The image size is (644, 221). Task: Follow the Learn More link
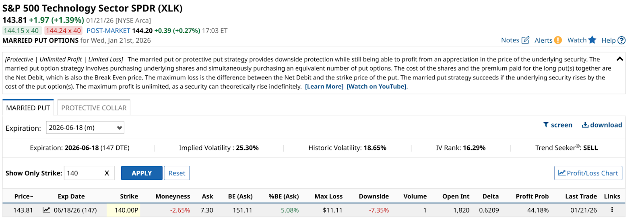(x=324, y=86)
